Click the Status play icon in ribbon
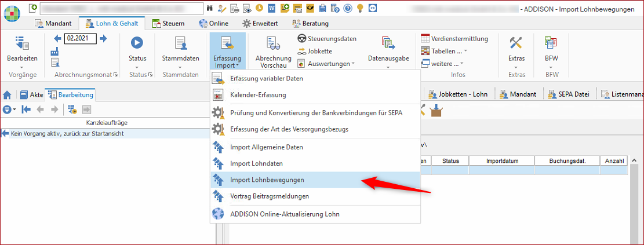The image size is (644, 245). 137,42
